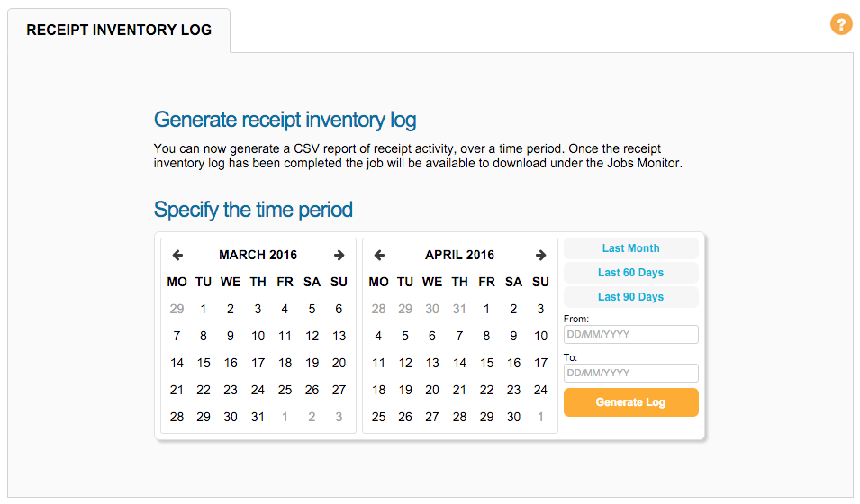Select April 12 in the April calendar
Screen dimensions: 860x504
pos(405,363)
